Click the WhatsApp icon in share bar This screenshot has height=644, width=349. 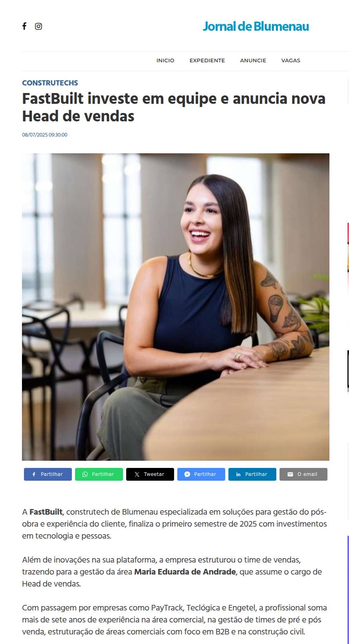coord(85,474)
